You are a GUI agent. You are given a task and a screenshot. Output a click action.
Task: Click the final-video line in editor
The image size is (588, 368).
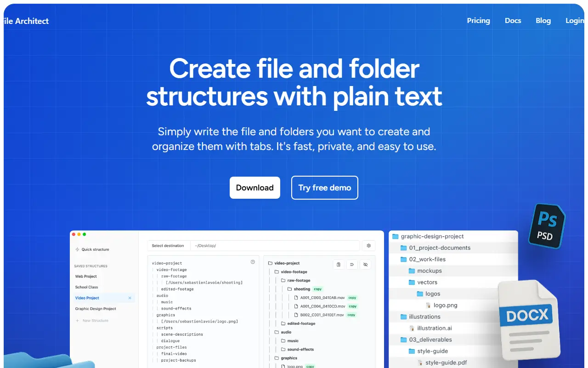pyautogui.click(x=174, y=354)
